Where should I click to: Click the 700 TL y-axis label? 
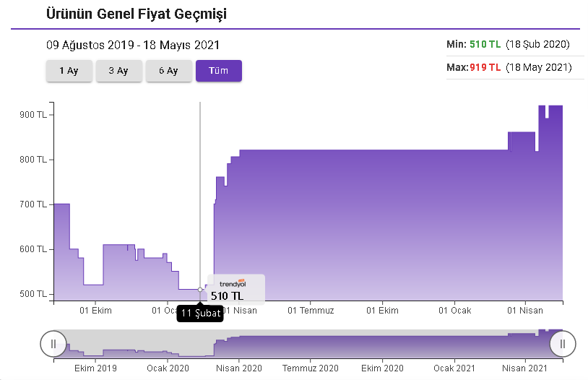click(x=33, y=204)
